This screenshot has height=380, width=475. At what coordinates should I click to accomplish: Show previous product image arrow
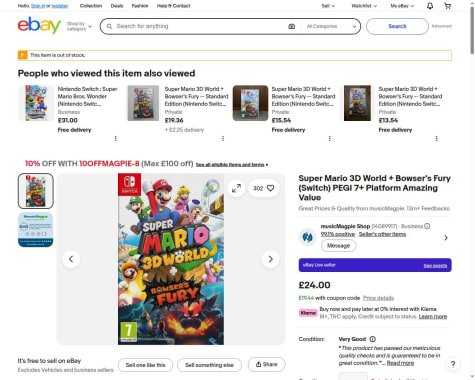(71, 259)
